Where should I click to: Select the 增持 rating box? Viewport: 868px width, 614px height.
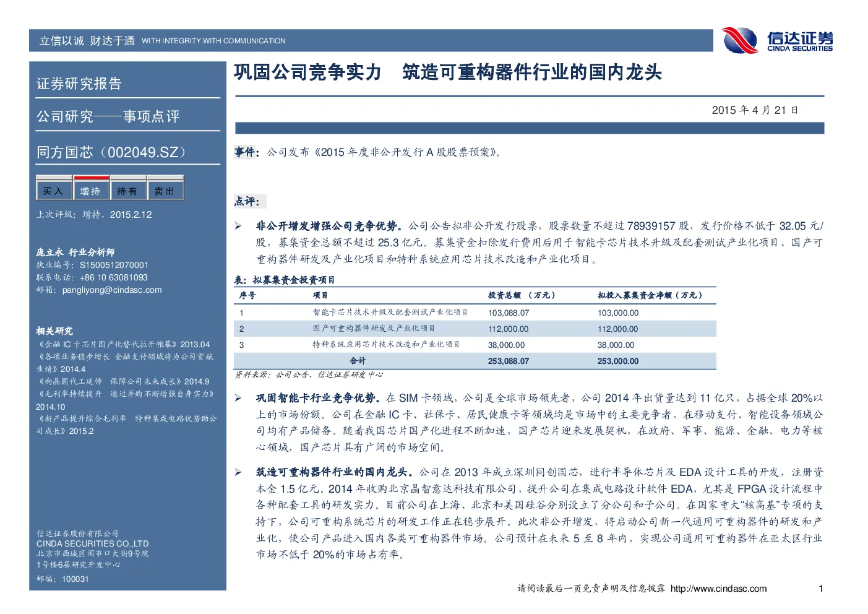pos(91,191)
